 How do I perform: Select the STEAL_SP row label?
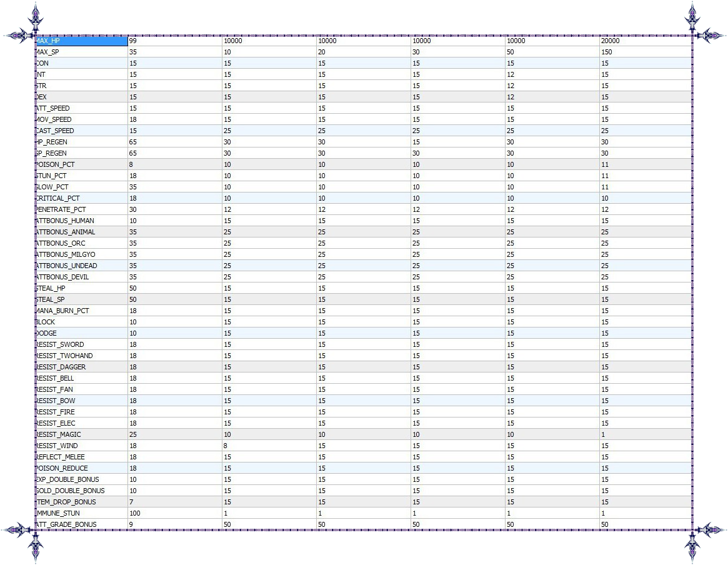pos(50,299)
